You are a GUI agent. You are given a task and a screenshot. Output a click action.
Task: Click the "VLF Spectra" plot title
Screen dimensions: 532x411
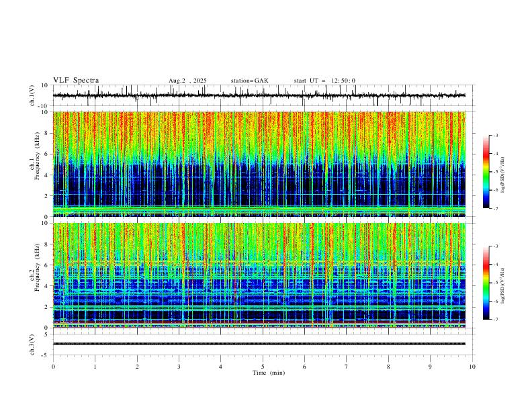tap(76, 81)
